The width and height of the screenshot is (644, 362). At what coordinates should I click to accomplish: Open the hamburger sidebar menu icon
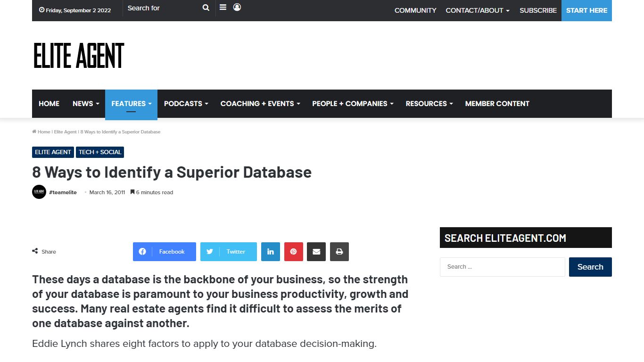tap(223, 8)
